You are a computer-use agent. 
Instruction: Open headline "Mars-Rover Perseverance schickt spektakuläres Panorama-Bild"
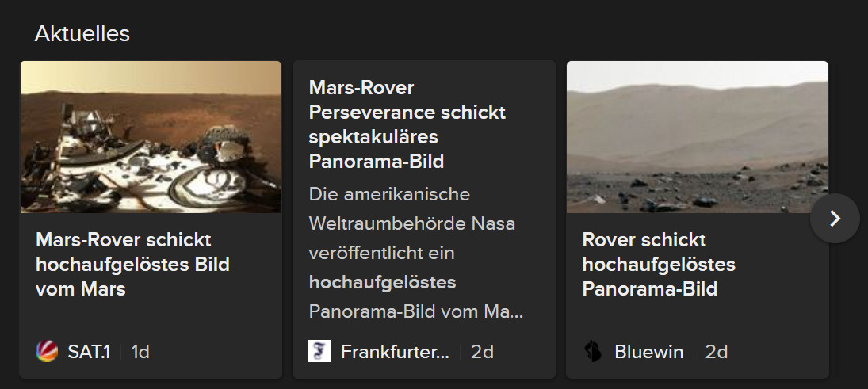[407, 124]
